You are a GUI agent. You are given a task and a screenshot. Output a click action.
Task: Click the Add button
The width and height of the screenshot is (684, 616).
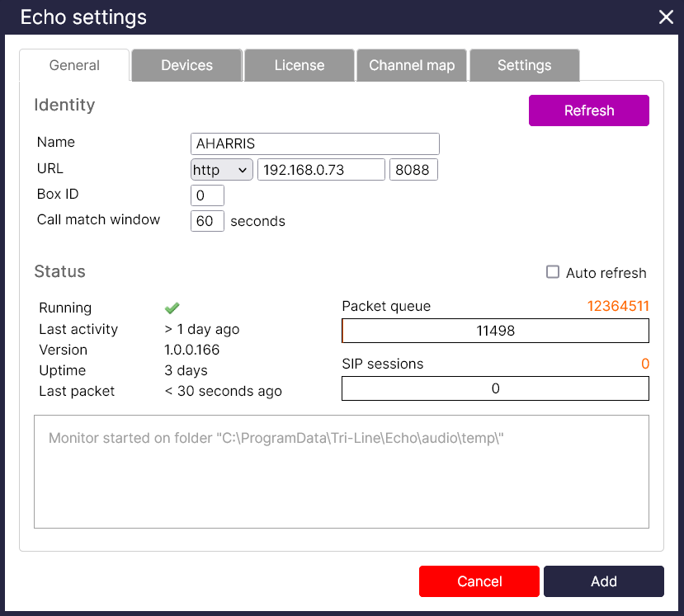click(x=604, y=581)
